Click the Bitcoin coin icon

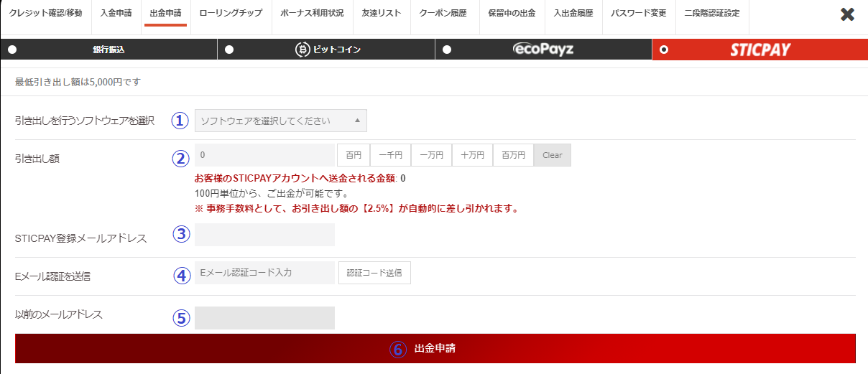pos(303,50)
